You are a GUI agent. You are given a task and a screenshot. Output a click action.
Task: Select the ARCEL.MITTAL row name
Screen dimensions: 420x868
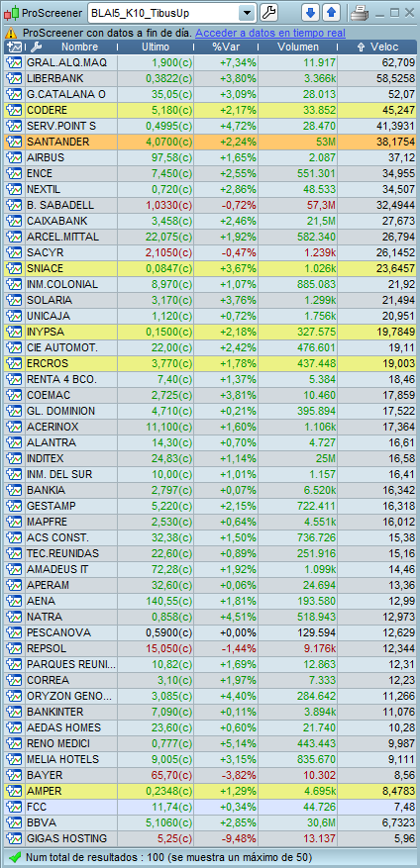click(x=62, y=237)
